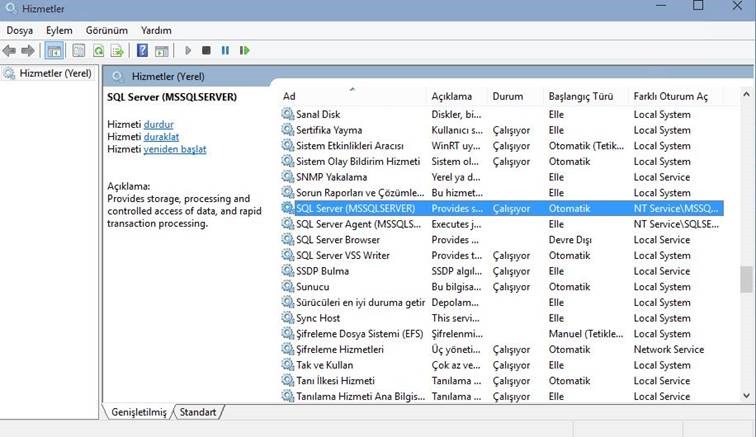Select the gear icon of Sertifika Yayma
Image resolution: width=756 pixels, height=437 pixels.
(x=288, y=130)
